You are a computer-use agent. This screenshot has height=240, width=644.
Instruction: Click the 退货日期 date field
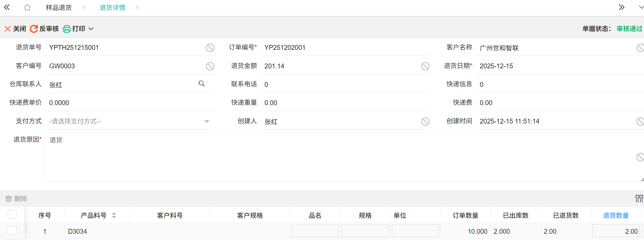[558, 66]
